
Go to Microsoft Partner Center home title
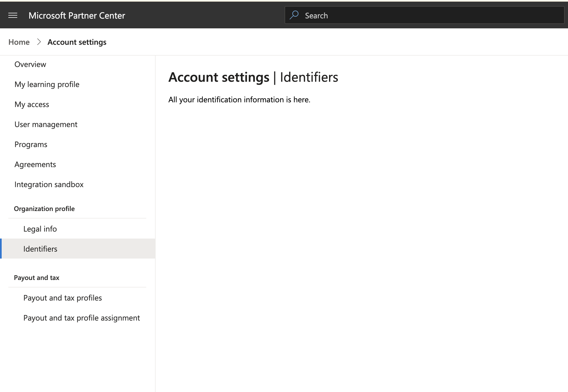click(77, 16)
